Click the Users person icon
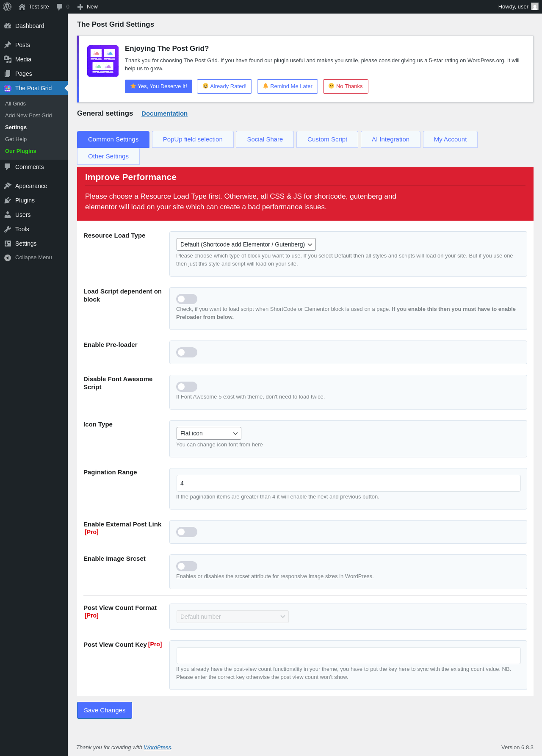542x756 pixels. [x=8, y=215]
